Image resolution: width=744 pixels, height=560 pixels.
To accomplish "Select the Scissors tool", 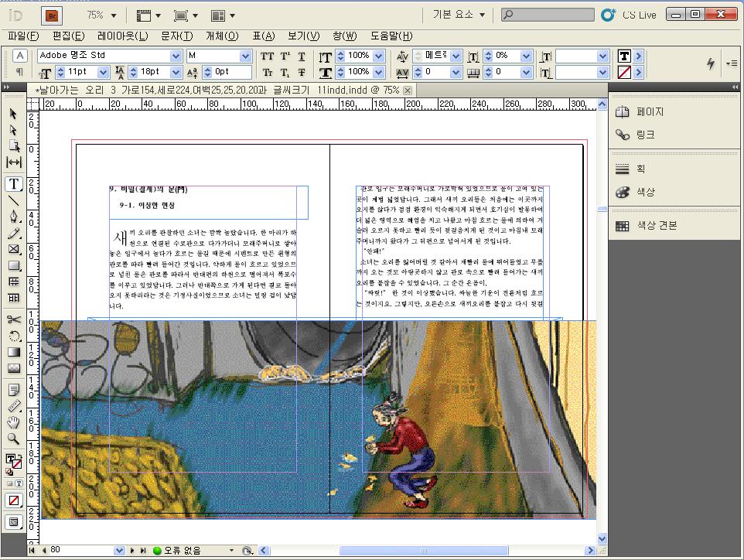I will click(x=14, y=320).
